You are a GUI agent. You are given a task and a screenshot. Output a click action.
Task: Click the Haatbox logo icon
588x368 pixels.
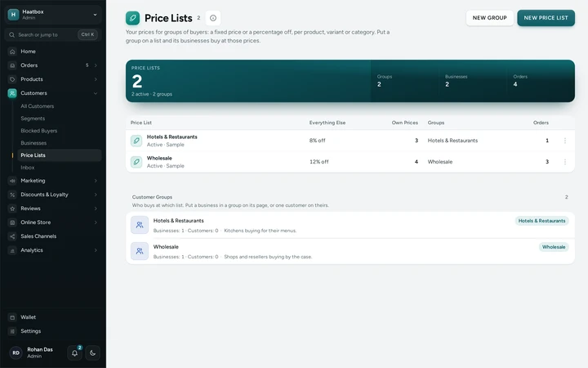click(13, 14)
